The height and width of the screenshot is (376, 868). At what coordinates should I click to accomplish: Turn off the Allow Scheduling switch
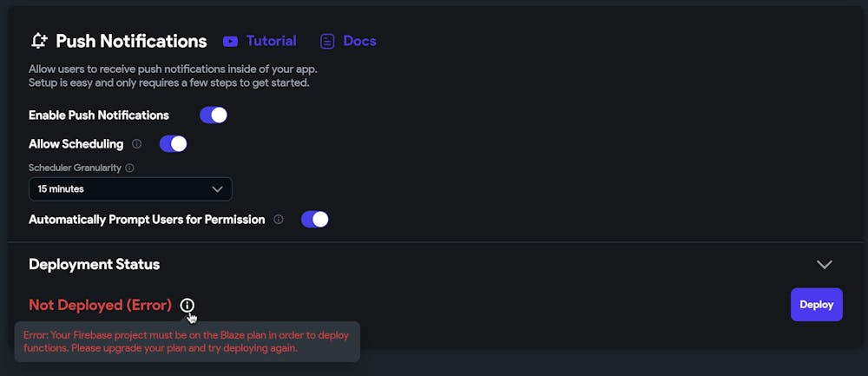[x=174, y=144]
